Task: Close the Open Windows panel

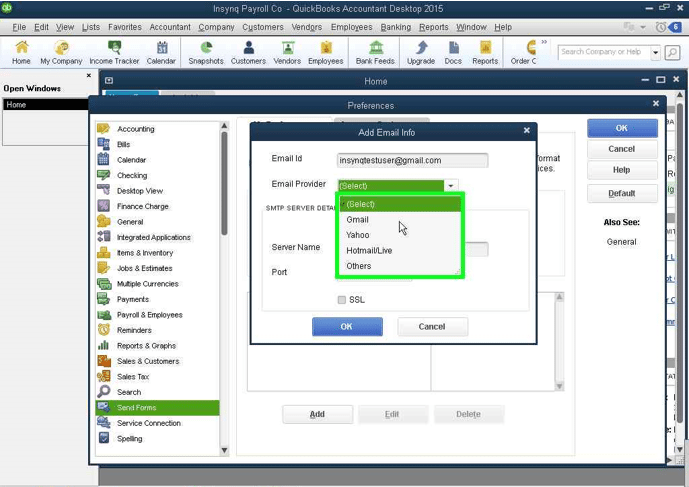Action: pos(89,76)
